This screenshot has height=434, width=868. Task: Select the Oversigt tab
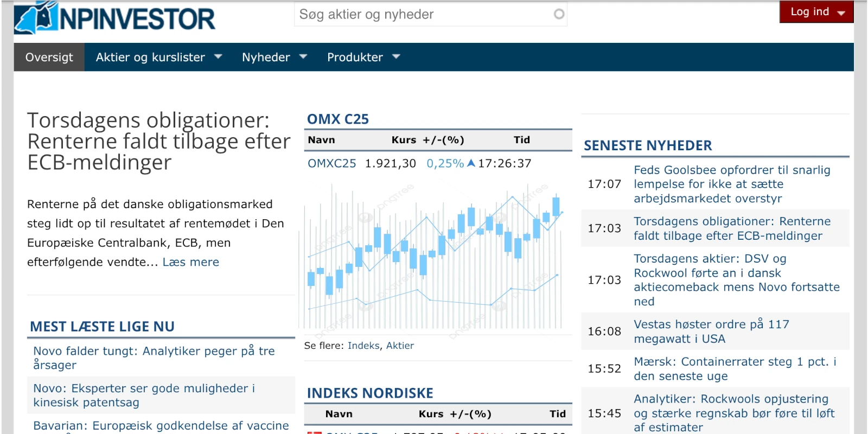[49, 57]
